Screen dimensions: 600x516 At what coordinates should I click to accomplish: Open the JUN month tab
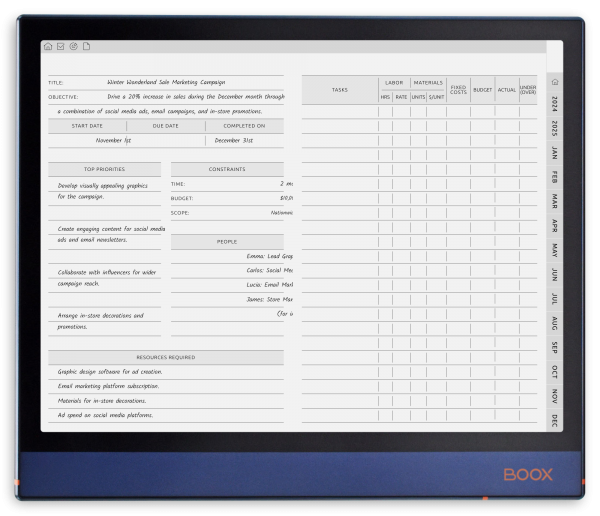coord(555,274)
